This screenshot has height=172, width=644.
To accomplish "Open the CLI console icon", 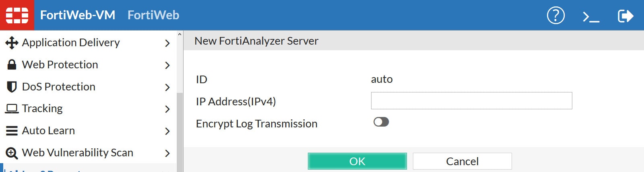I will (591, 16).
